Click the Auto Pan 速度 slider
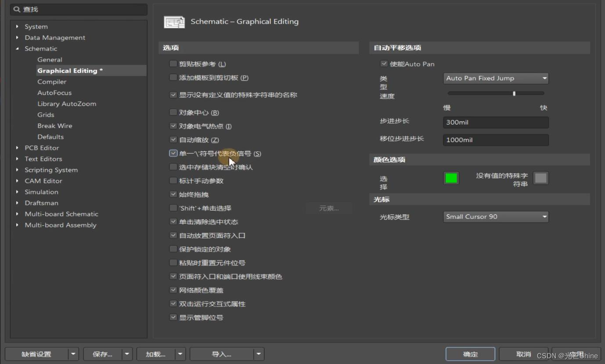Viewport: 605px width, 364px height. 496,93
